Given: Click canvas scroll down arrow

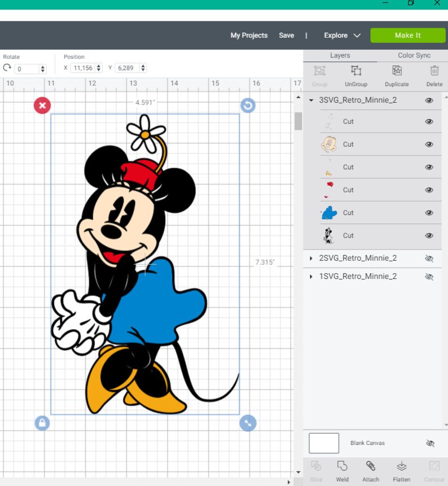Looking at the screenshot, I should click(x=298, y=472).
